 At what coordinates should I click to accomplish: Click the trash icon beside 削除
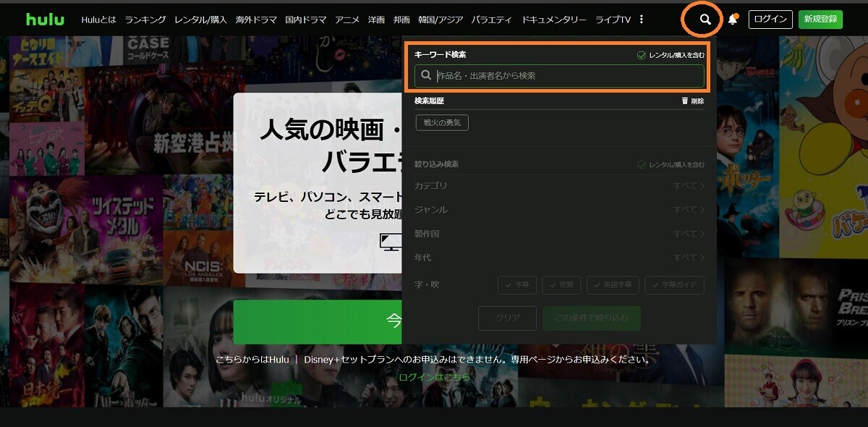685,101
